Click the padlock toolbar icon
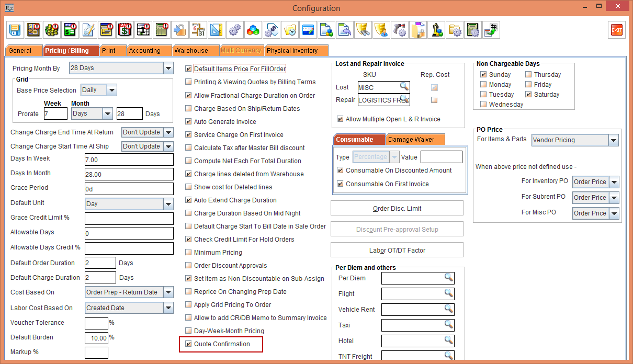The image size is (633, 364). 179,30
